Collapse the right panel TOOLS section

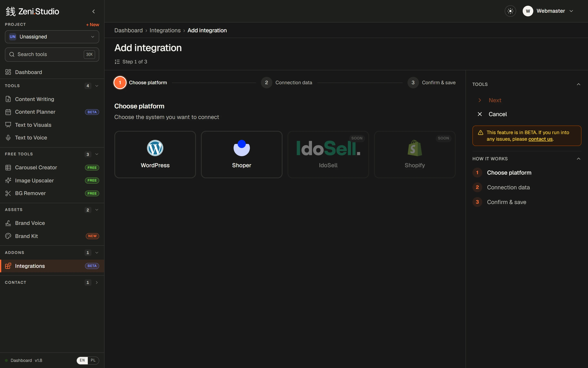pos(579,84)
